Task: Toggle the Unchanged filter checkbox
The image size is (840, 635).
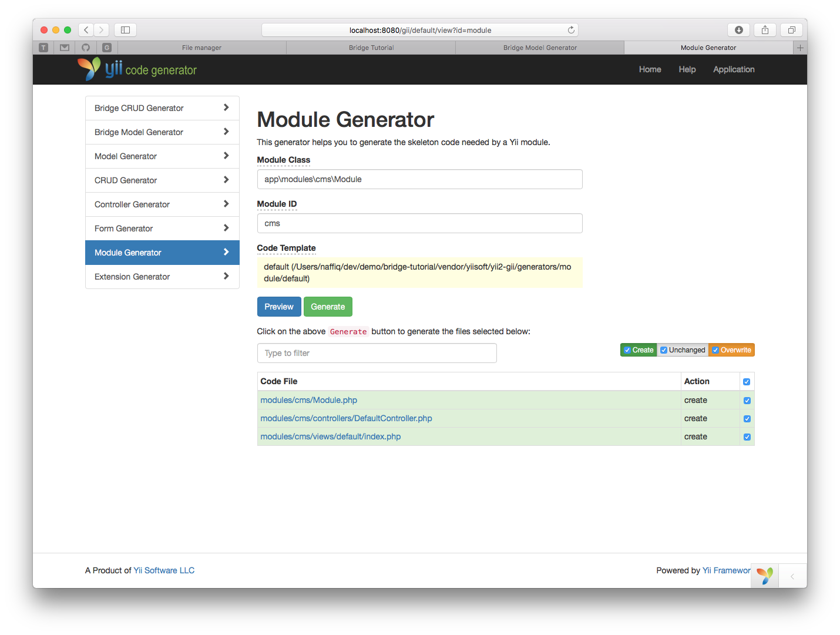Action: tap(664, 350)
